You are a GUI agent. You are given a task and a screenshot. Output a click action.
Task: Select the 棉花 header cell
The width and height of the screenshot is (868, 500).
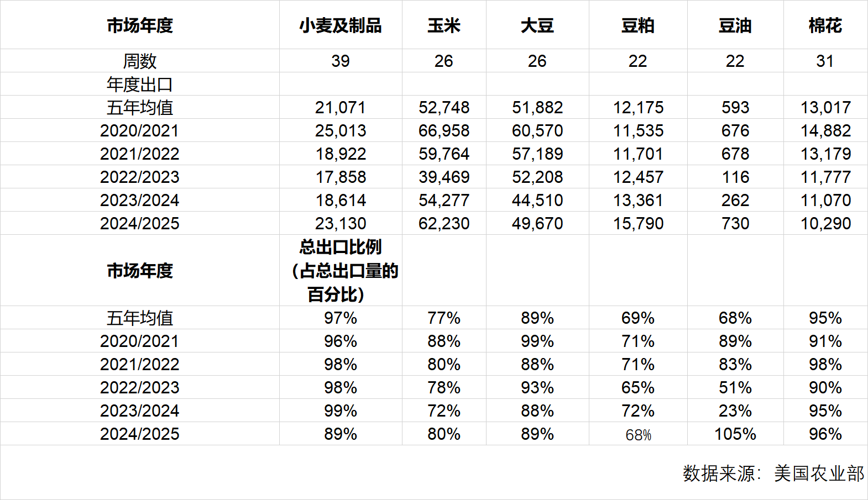point(825,25)
